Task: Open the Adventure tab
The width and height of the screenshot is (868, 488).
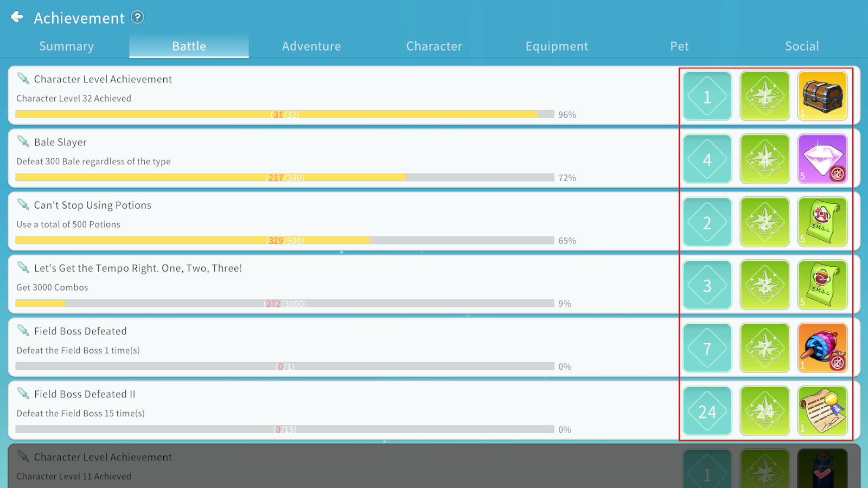Action: click(311, 46)
